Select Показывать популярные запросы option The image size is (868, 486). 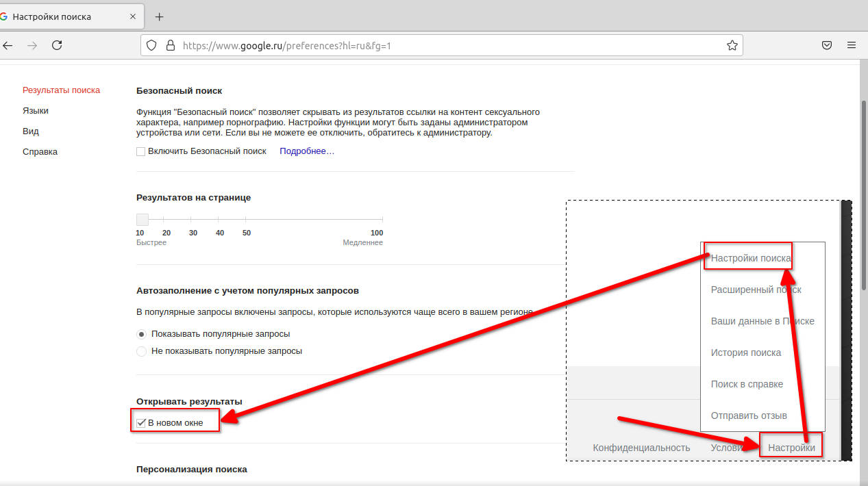click(x=141, y=334)
